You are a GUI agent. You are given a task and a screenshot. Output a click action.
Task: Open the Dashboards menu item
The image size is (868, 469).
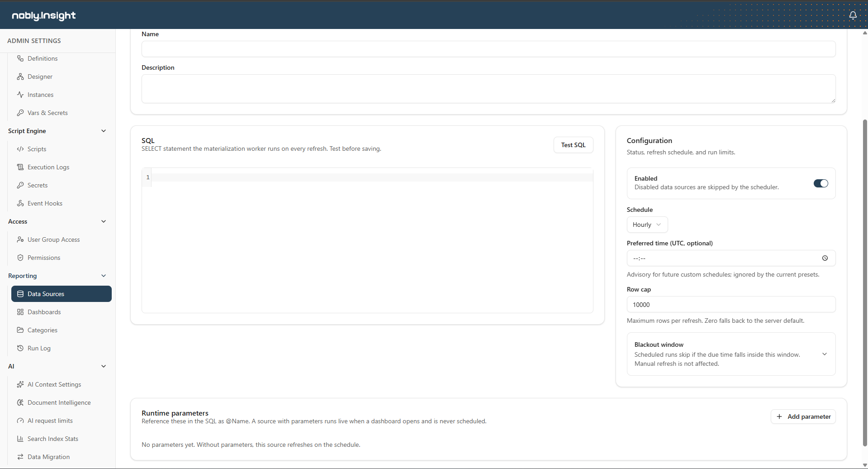tap(62, 312)
